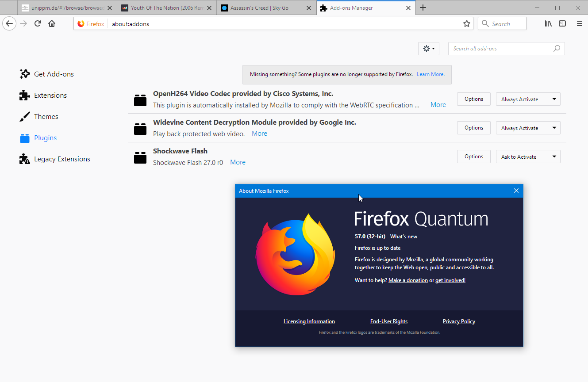Switch to the unippm.de tab
The image size is (588, 382).
coord(67,8)
